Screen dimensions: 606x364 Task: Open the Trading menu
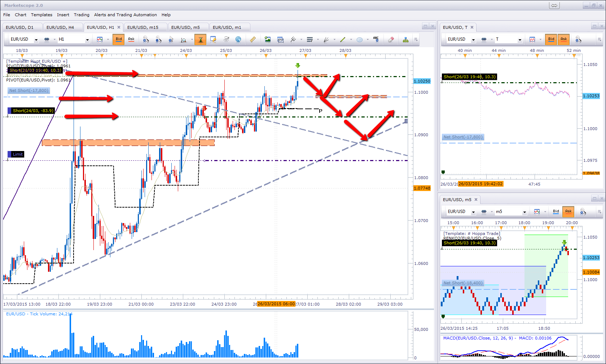[x=82, y=15]
